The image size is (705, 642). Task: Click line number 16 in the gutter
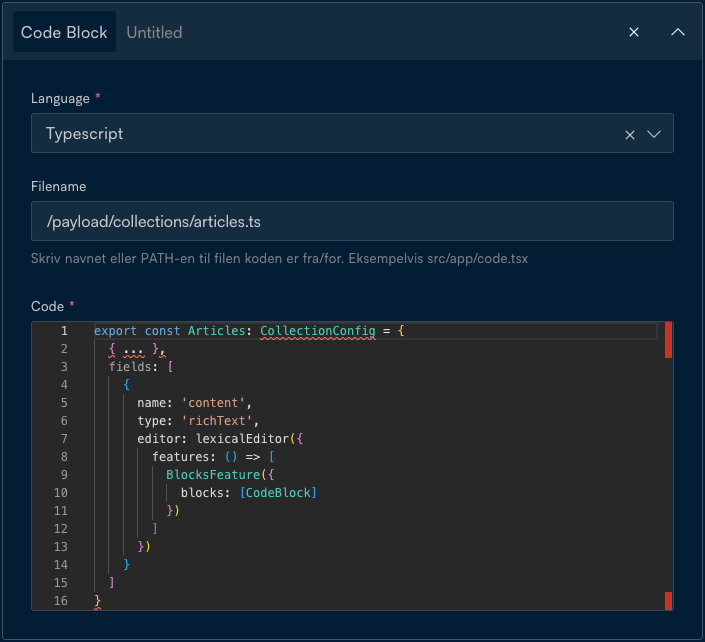(x=61, y=601)
